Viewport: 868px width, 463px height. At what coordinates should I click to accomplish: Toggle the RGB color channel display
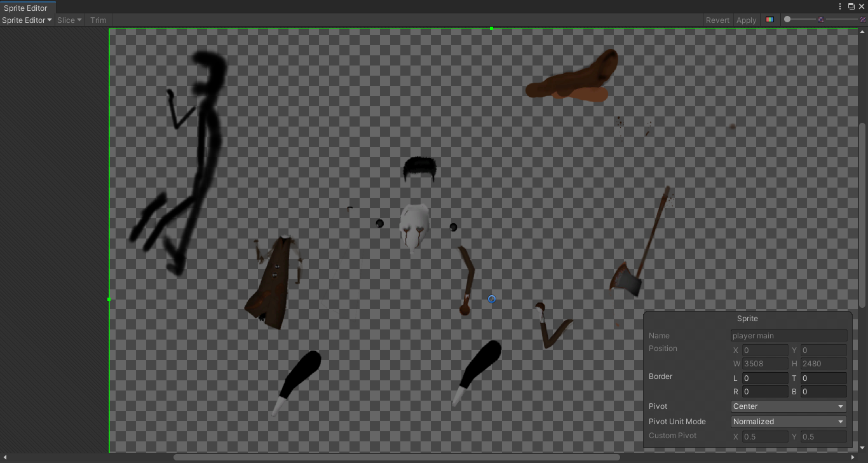click(x=770, y=20)
